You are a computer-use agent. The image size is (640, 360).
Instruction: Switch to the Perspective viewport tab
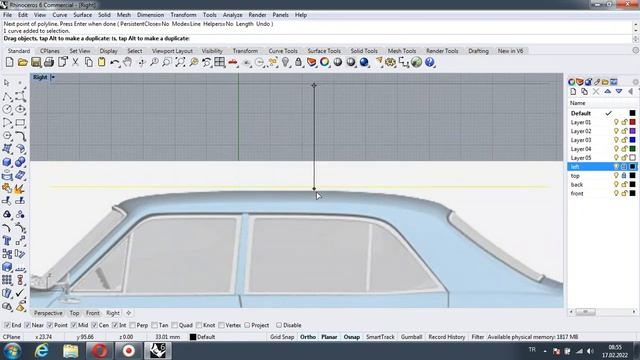pos(48,313)
